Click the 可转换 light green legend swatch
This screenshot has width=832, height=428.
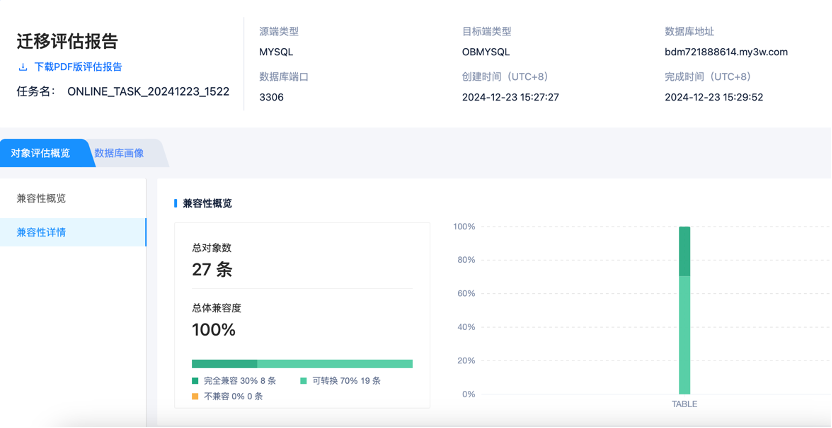(303, 381)
